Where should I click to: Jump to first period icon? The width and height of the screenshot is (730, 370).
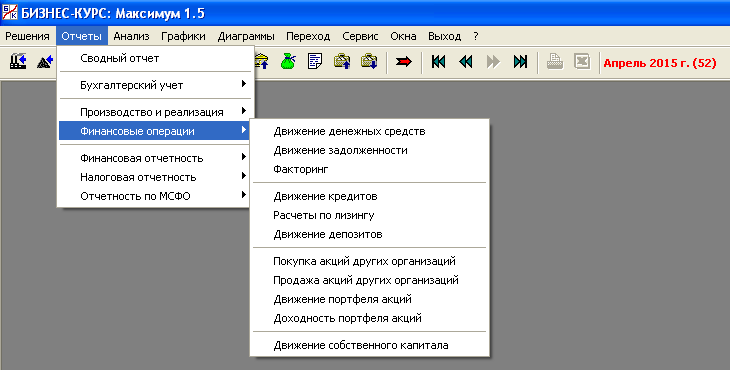438,61
